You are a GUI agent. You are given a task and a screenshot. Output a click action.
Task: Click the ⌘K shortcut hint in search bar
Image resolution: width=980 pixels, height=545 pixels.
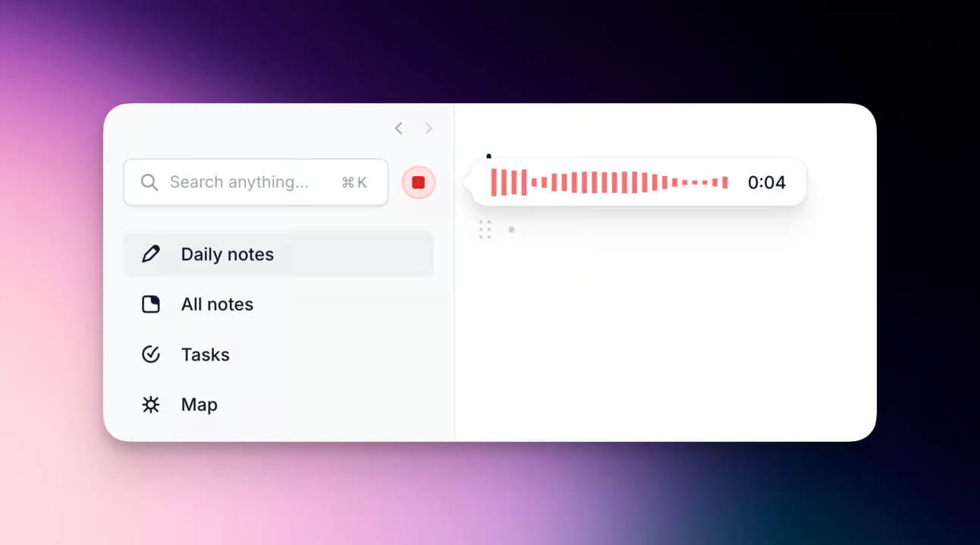coord(353,182)
